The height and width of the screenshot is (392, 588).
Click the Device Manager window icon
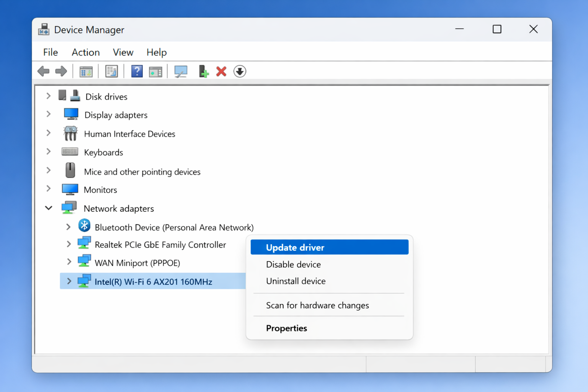pyautogui.click(x=43, y=29)
